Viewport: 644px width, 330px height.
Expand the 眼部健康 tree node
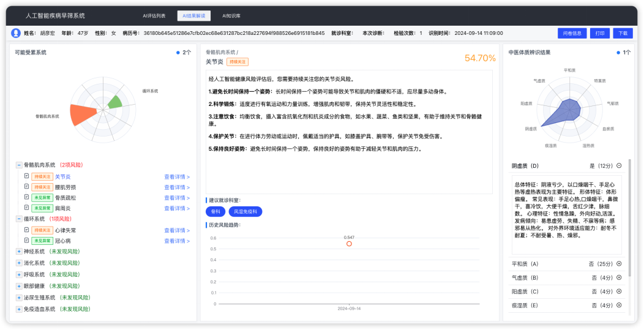[19, 286]
